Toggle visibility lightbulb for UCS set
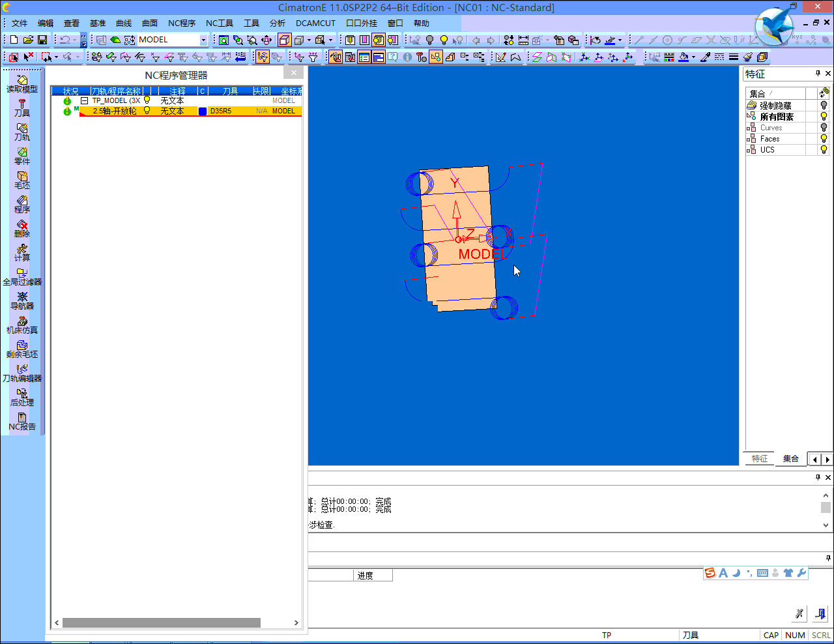This screenshot has width=834, height=644. point(824,150)
